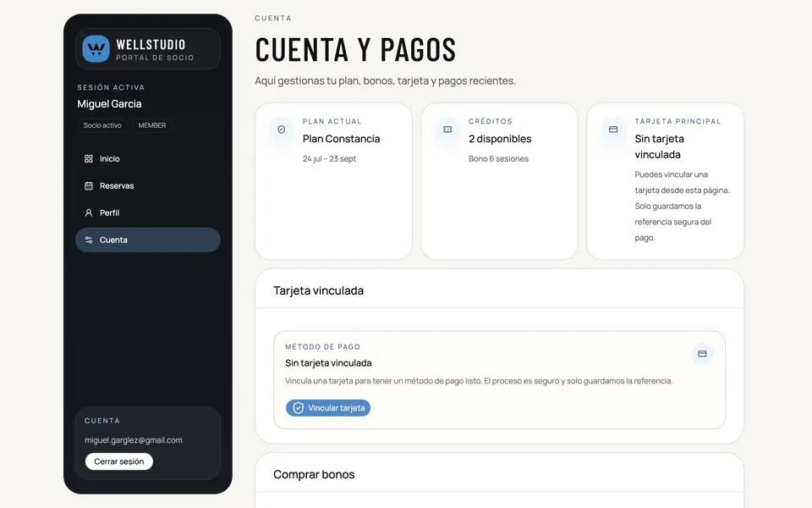Click the CUENTA Y PAGOS page title
The image size is (812, 508).
[x=355, y=50]
